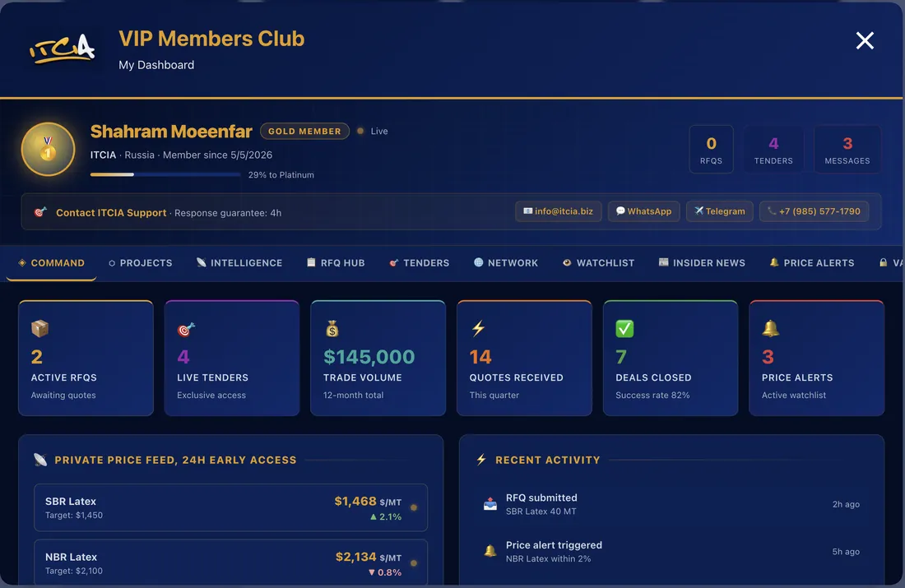Open the SBR Latex price row

(231, 507)
